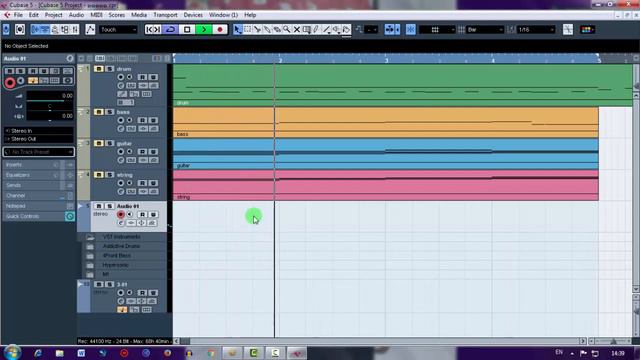Mute the drum track
640x360 pixels.
click(x=99, y=69)
